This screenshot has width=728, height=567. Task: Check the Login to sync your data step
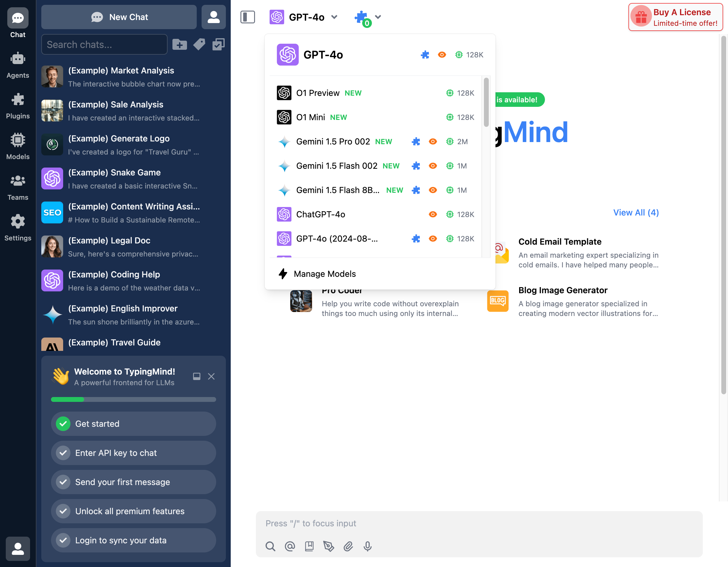tap(133, 540)
